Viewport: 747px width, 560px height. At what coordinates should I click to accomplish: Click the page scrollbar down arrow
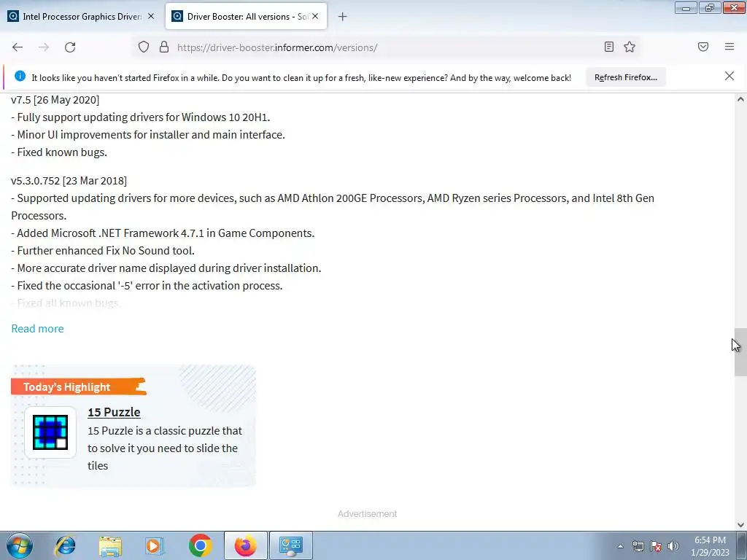click(x=740, y=525)
